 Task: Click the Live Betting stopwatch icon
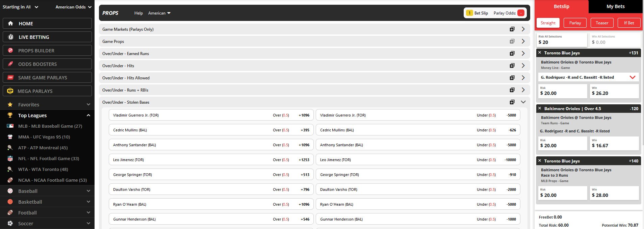click(10, 37)
